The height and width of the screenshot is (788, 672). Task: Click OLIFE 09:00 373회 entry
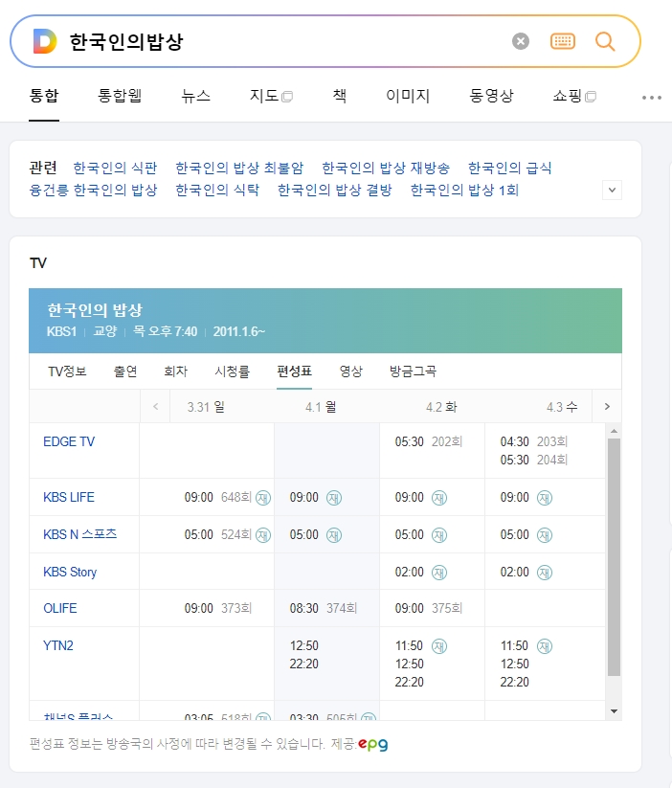(x=218, y=609)
